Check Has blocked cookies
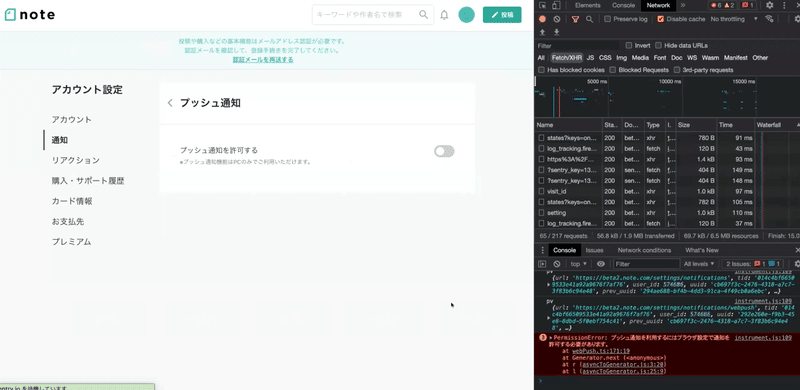This screenshot has height=390, width=800. (541, 70)
